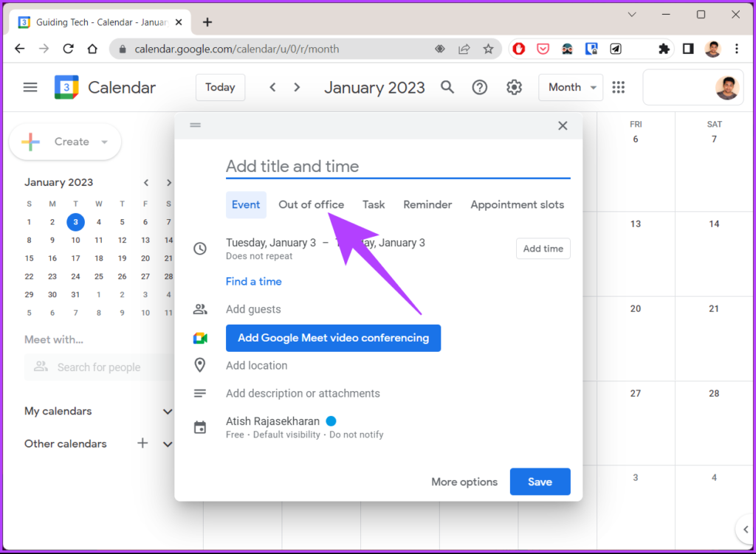Select January 3 in mini calendar
756x554 pixels.
(x=76, y=222)
